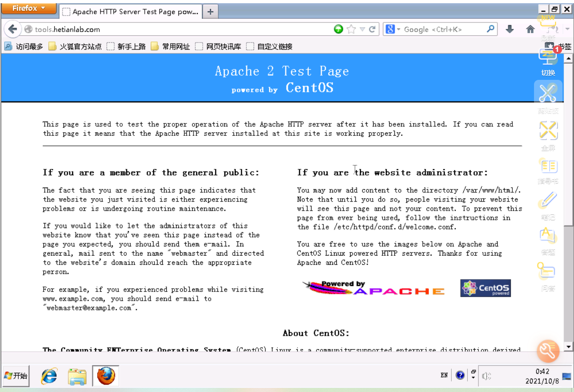This screenshot has width=574, height=392.
Task: Click 'If you are a member of the general public:' heading
Action: pos(151,173)
